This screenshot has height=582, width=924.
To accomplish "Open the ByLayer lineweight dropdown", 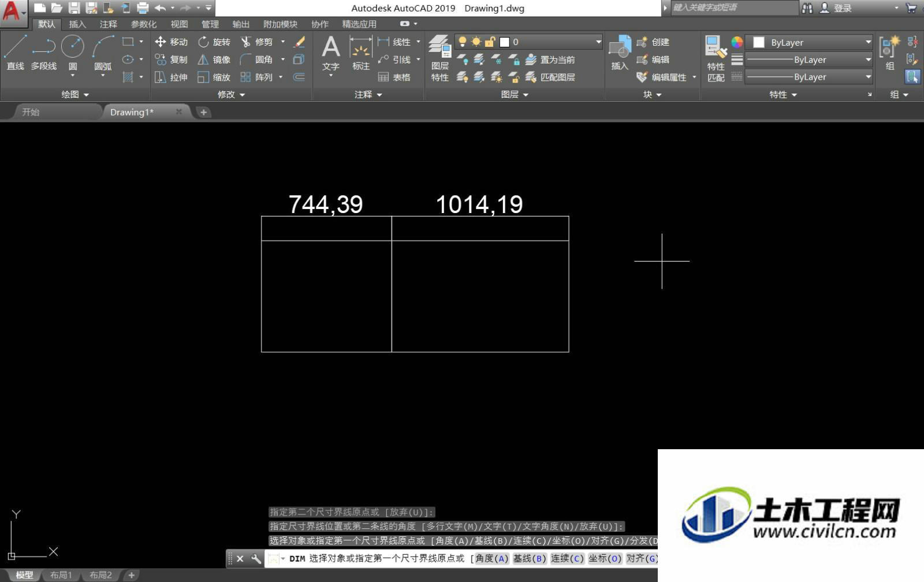I will [x=868, y=59].
